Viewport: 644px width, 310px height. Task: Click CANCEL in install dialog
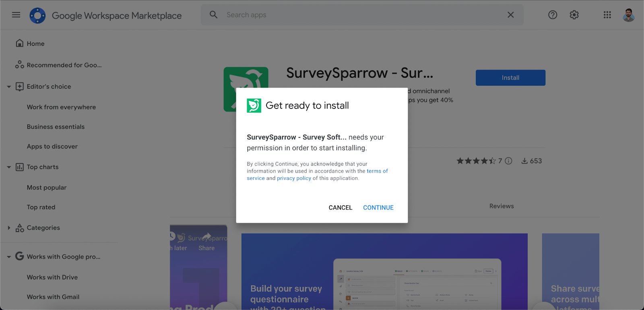[x=341, y=207]
